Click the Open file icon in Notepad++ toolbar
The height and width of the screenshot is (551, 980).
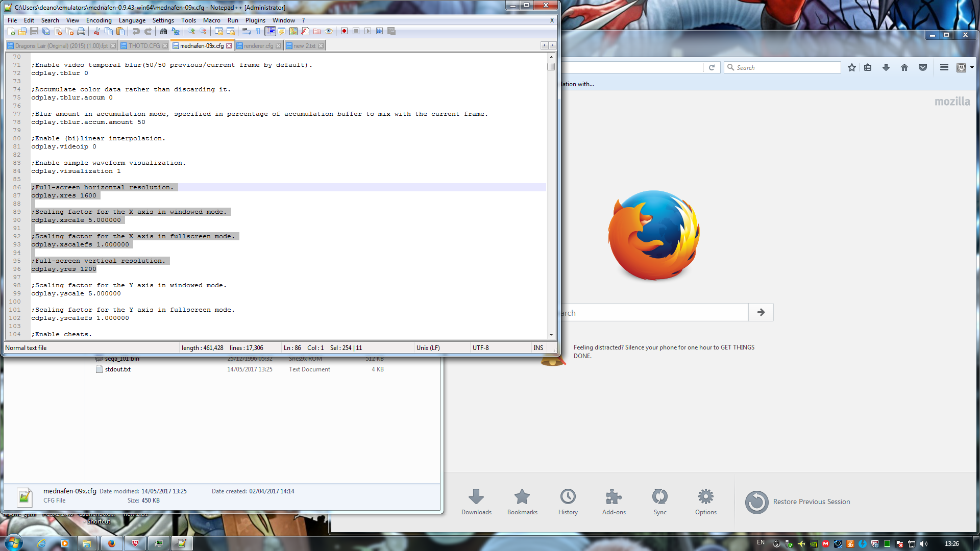click(22, 32)
